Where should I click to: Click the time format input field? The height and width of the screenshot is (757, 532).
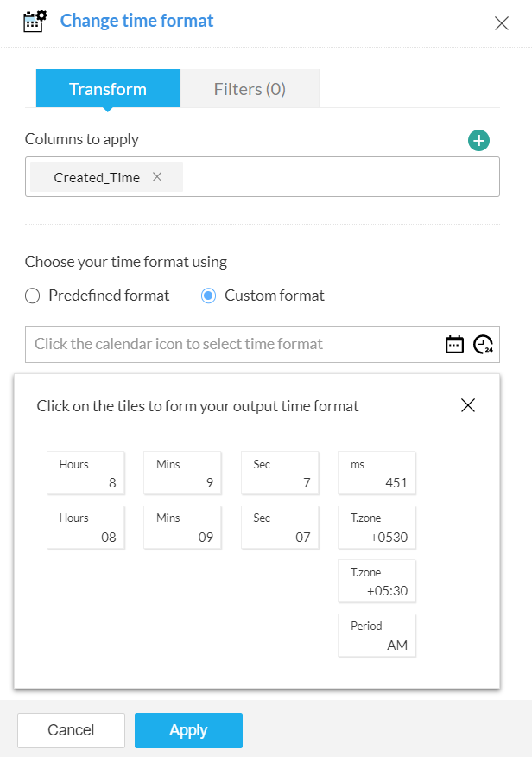pyautogui.click(x=233, y=344)
